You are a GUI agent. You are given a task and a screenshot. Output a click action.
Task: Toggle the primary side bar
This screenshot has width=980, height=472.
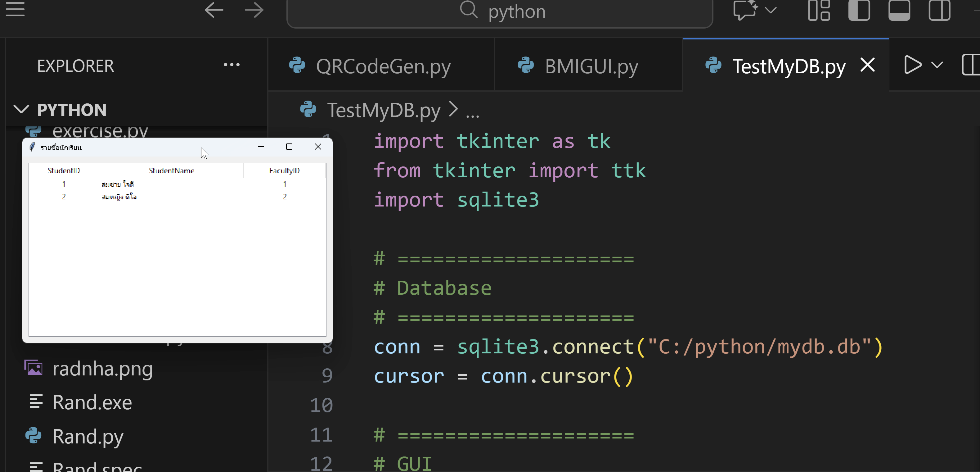tap(859, 10)
